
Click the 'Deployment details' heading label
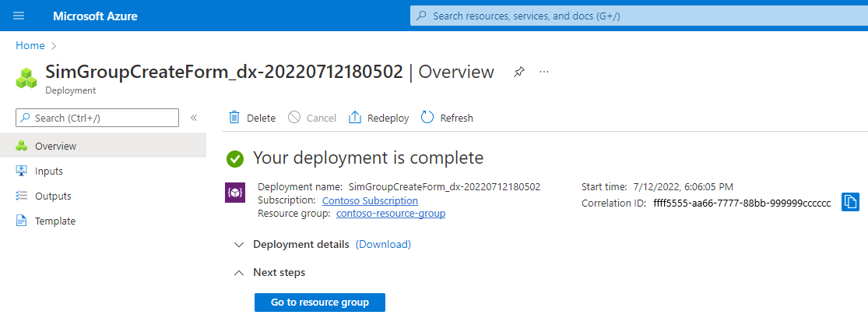pyautogui.click(x=301, y=244)
